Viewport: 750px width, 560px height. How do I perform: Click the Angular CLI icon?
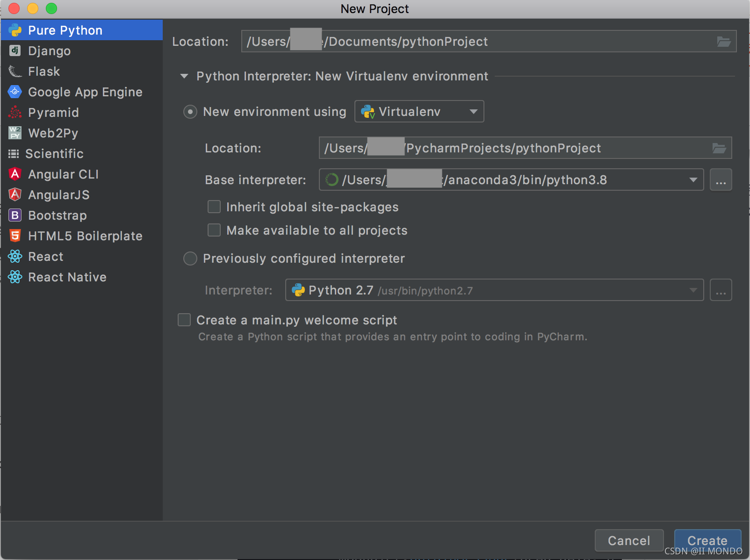[x=14, y=174]
